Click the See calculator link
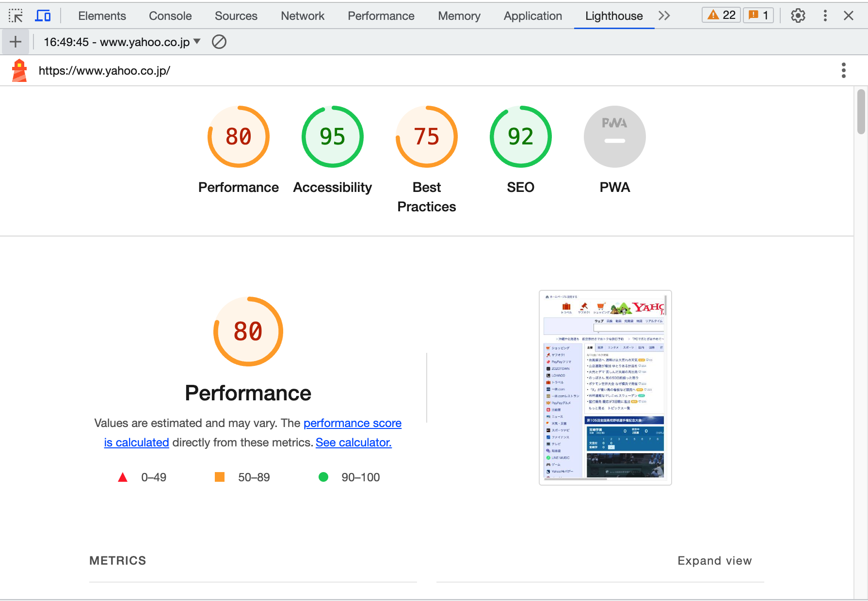868x601 pixels. pos(354,443)
